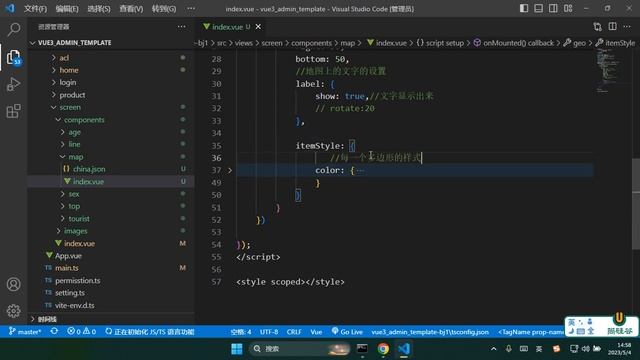Open Run and Debug view
Image resolution: width=640 pixels, height=360 pixels.
(13, 84)
